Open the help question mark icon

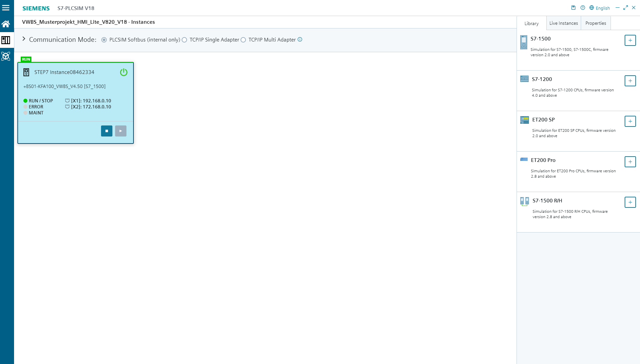583,8
